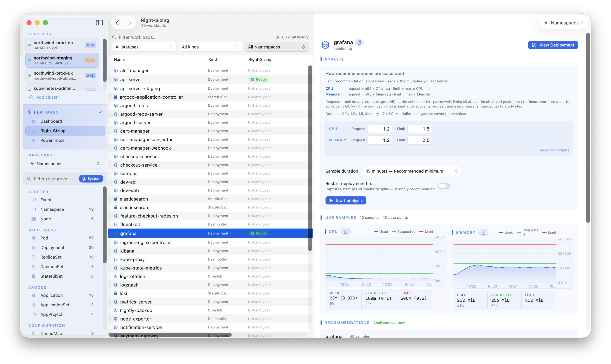This screenshot has height=364, width=611.
Task: Open the Right-Sizing feature
Action: coord(65,131)
